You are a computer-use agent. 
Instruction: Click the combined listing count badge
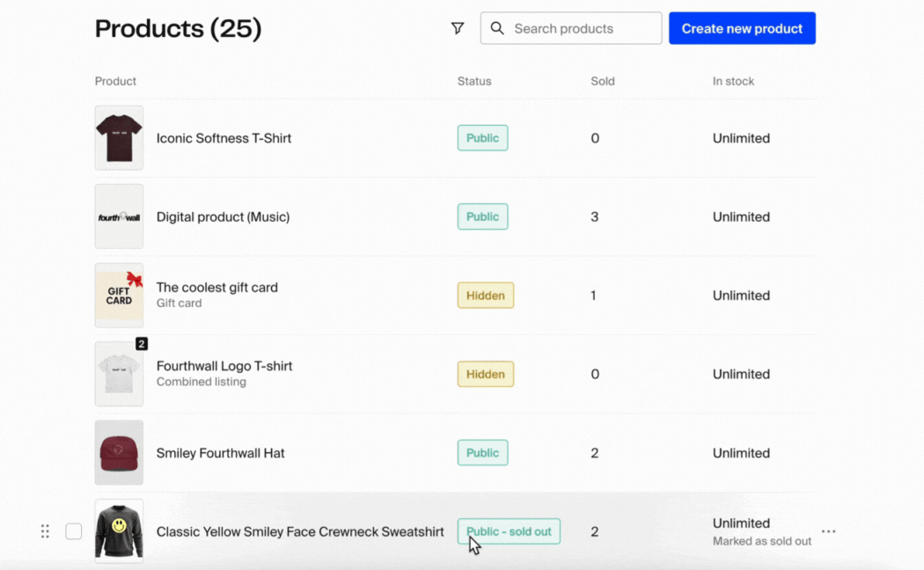[143, 345]
